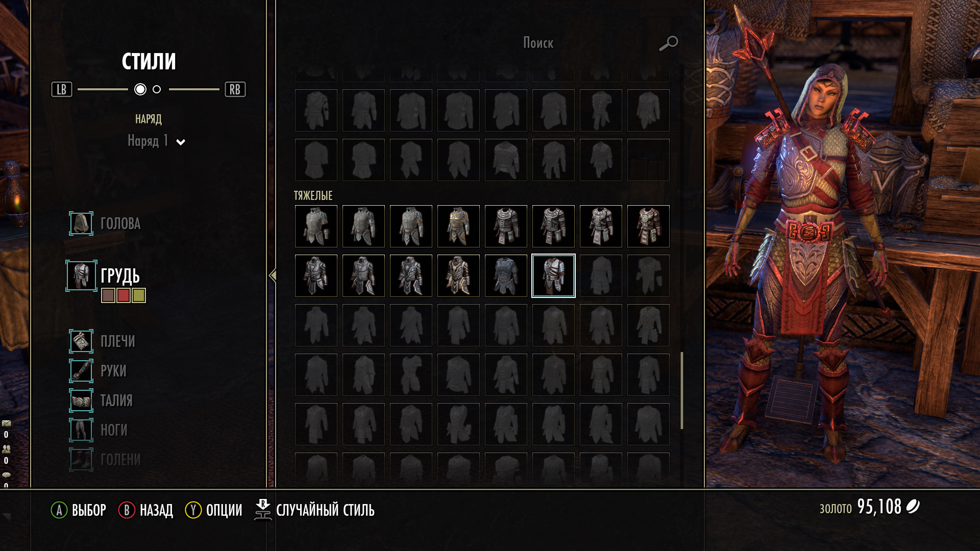Screen dimensions: 980x551
Task: Click the Случайный стиль randomize icon
Action: click(263, 510)
